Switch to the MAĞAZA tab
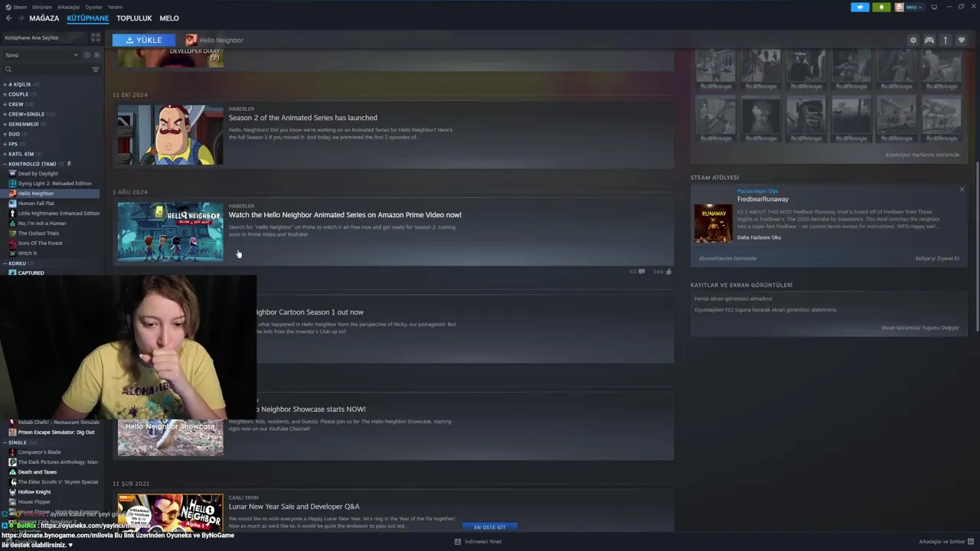 coord(44,18)
